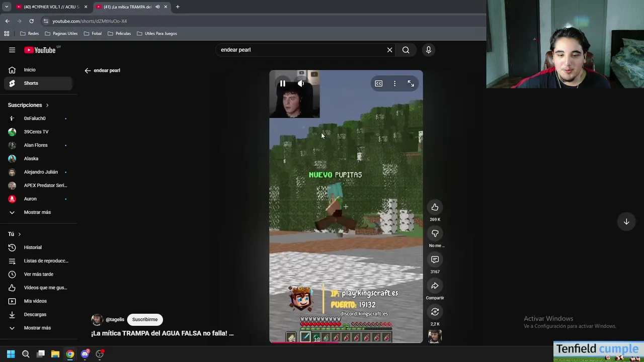Screen dimensions: 644x362
Task: Run search with the magnifier button
Action: pos(406,50)
